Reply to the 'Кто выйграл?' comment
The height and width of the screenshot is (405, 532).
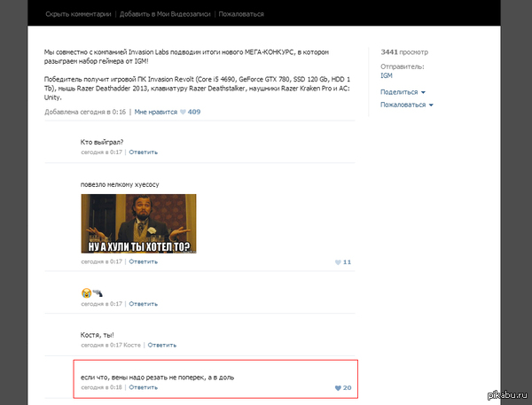coord(144,152)
